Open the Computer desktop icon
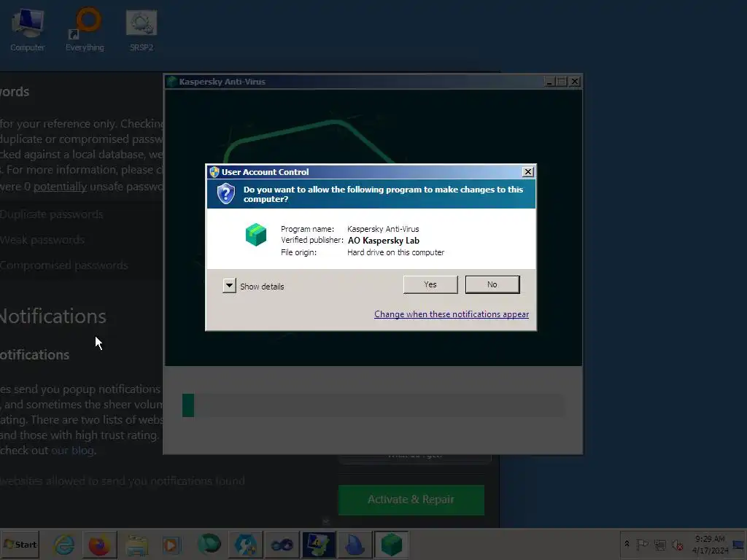Screen dimensions: 747x560 pos(28,29)
